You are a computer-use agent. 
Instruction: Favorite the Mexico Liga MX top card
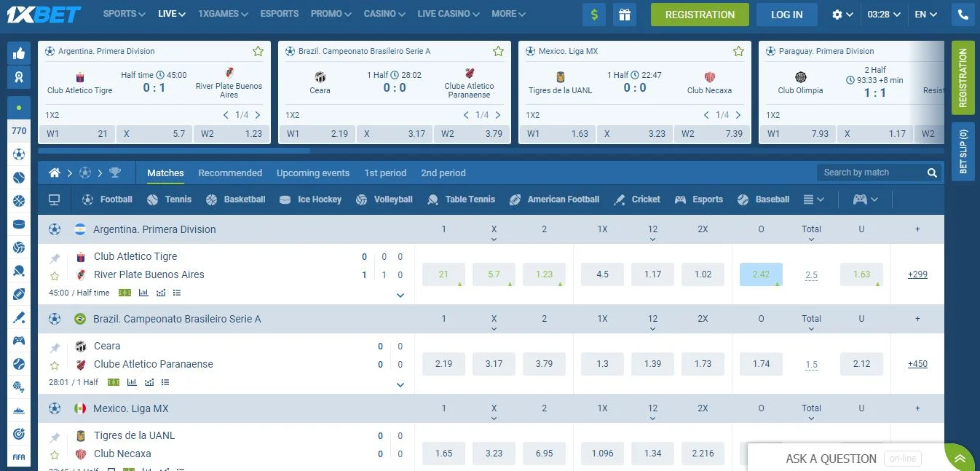(x=738, y=51)
